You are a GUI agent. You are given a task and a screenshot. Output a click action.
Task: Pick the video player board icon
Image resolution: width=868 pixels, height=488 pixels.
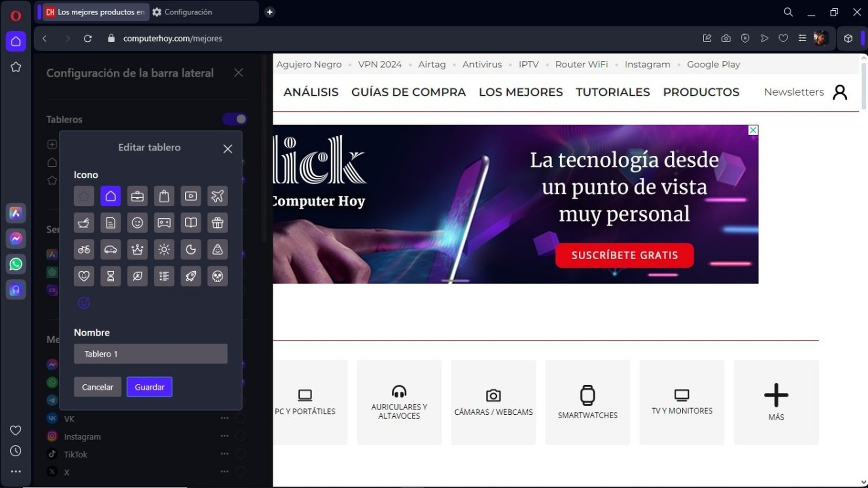tap(191, 196)
